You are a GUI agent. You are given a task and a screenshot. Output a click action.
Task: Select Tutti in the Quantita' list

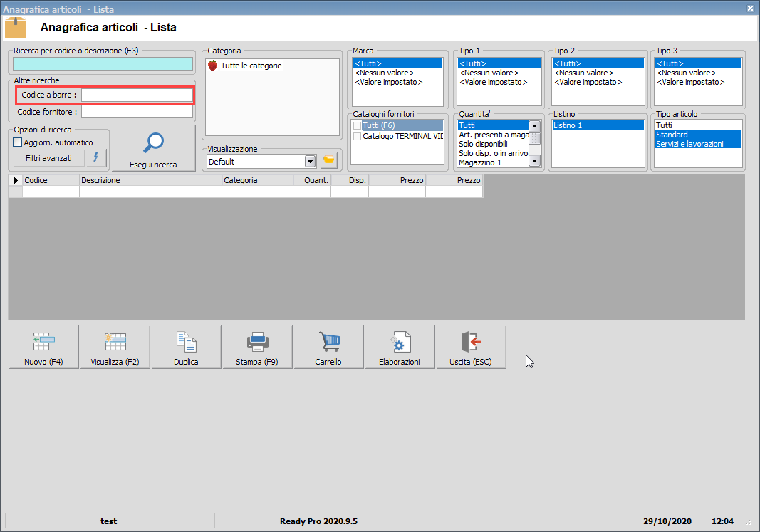tap(493, 125)
